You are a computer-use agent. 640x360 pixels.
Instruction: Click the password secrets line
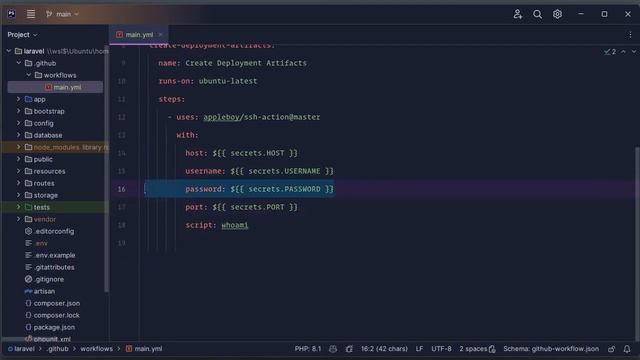[x=260, y=189]
